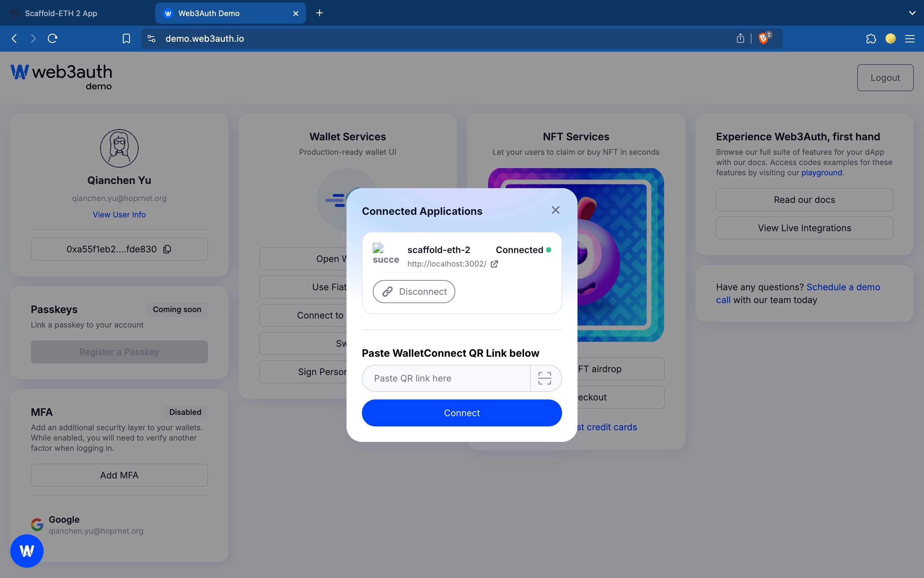Click the Wallet Services heading
This screenshot has height=578, width=924.
point(347,136)
